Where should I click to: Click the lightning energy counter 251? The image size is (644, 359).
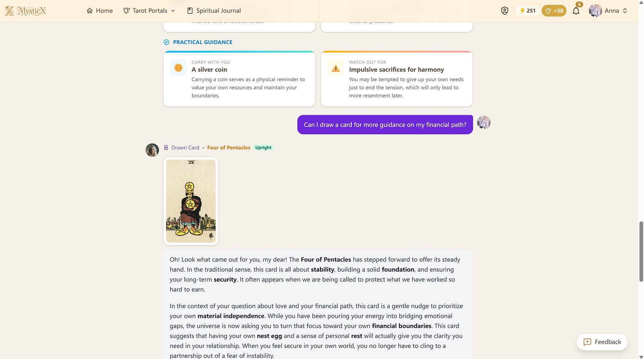tap(527, 11)
